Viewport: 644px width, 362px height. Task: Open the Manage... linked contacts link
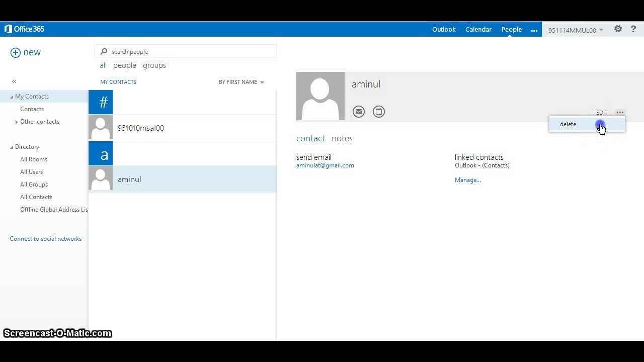pos(468,180)
